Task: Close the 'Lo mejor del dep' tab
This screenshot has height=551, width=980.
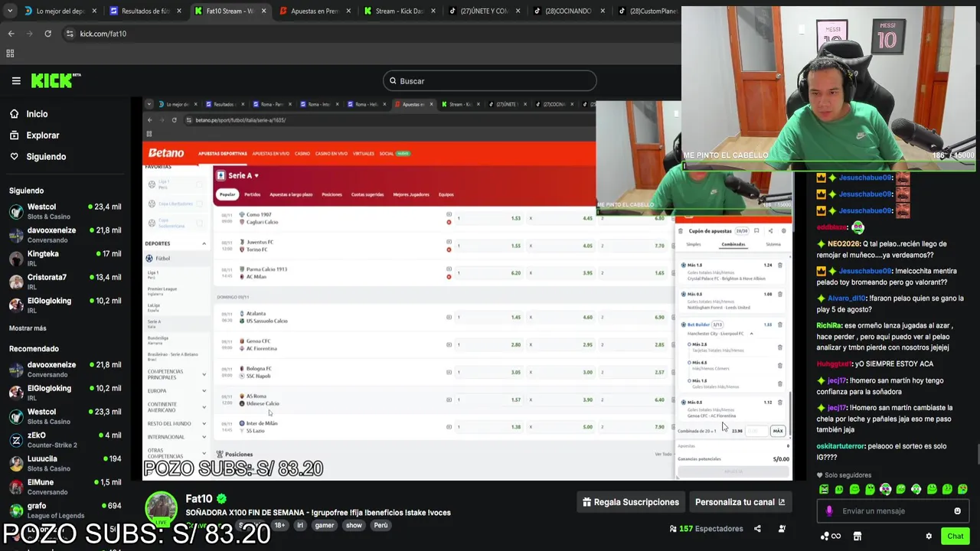Action: click(95, 11)
